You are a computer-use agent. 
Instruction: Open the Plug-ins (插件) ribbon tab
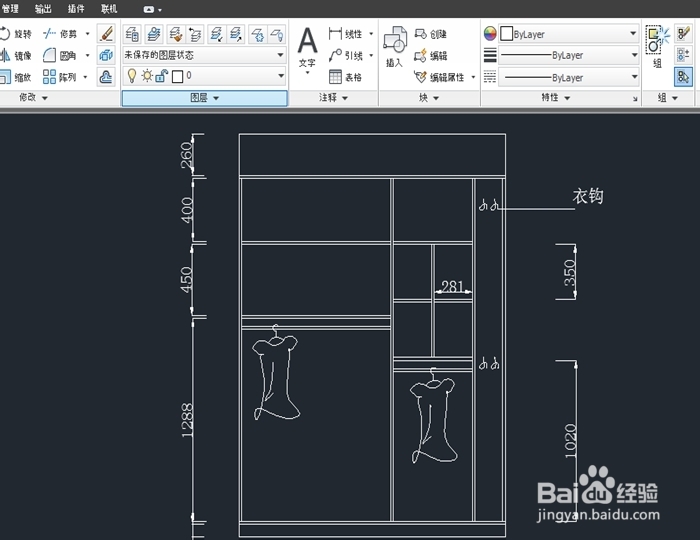(76, 8)
